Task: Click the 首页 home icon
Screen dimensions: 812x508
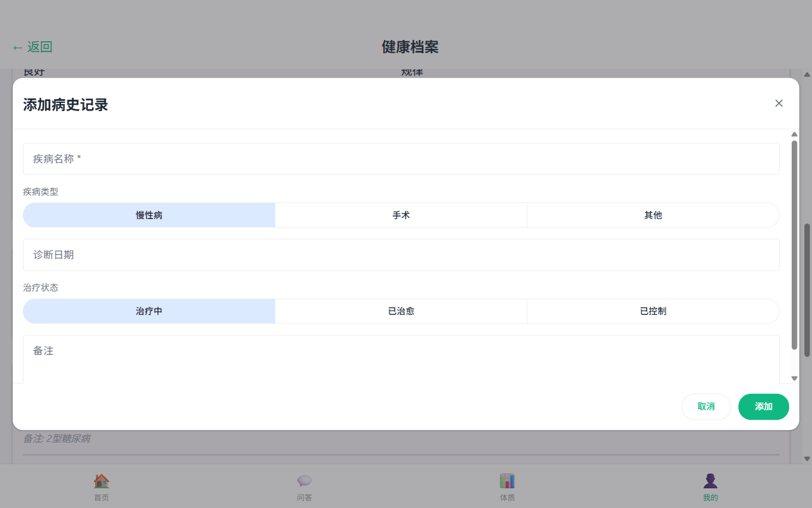Action: pyautogui.click(x=101, y=481)
